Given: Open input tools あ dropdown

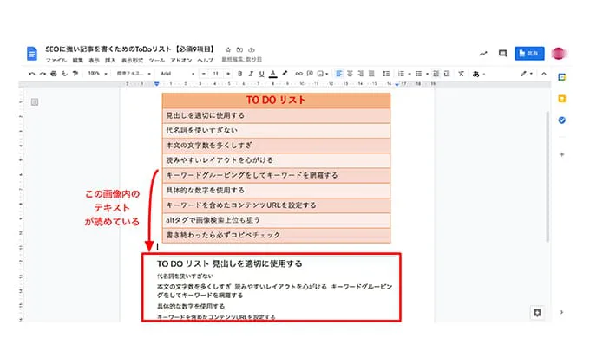Looking at the screenshot, I should [478, 74].
